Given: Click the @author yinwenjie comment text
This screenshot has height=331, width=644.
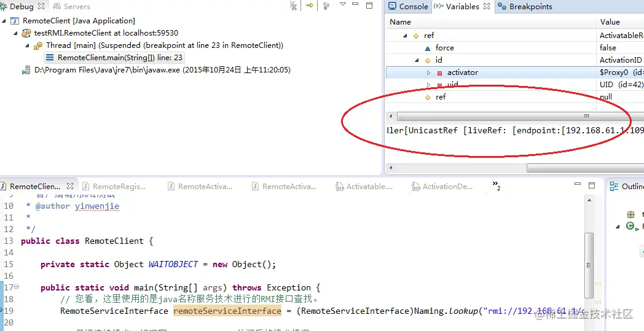Looking at the screenshot, I should tap(77, 206).
